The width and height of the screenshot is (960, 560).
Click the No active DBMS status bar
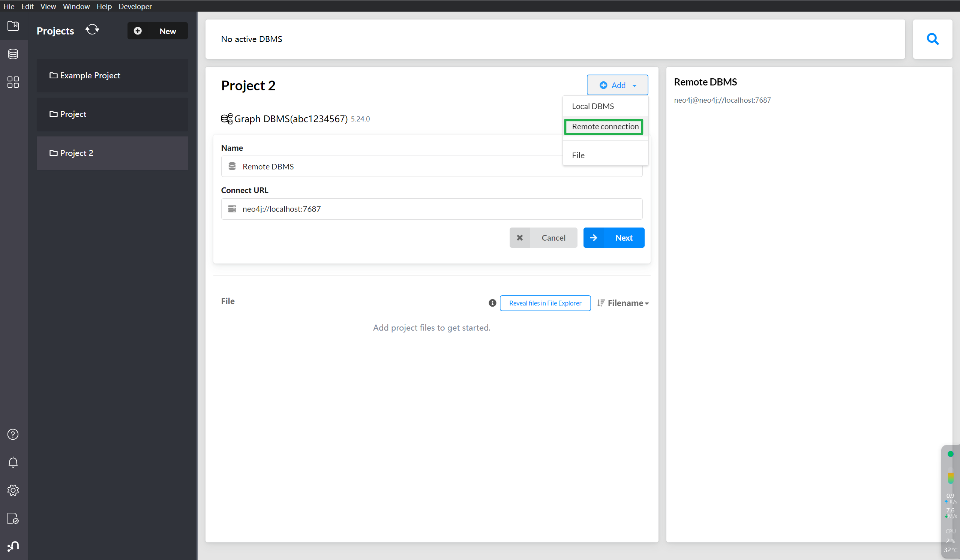555,39
